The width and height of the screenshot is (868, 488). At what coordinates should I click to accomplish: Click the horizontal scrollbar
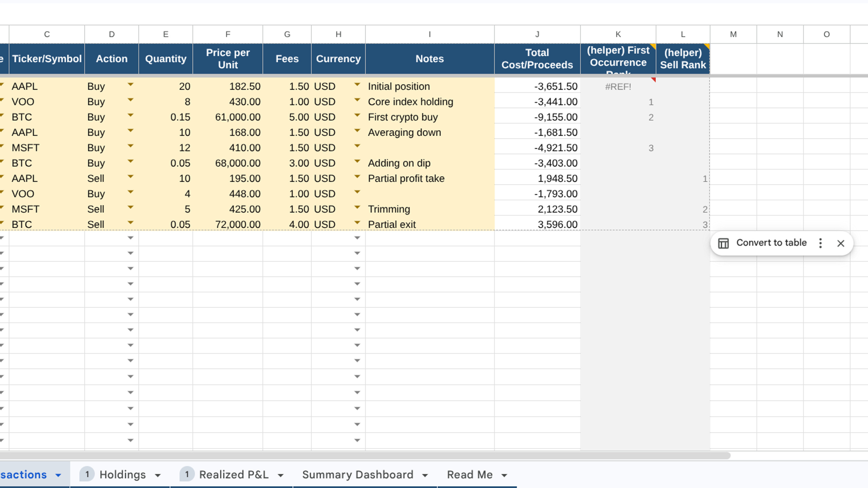tap(365, 456)
